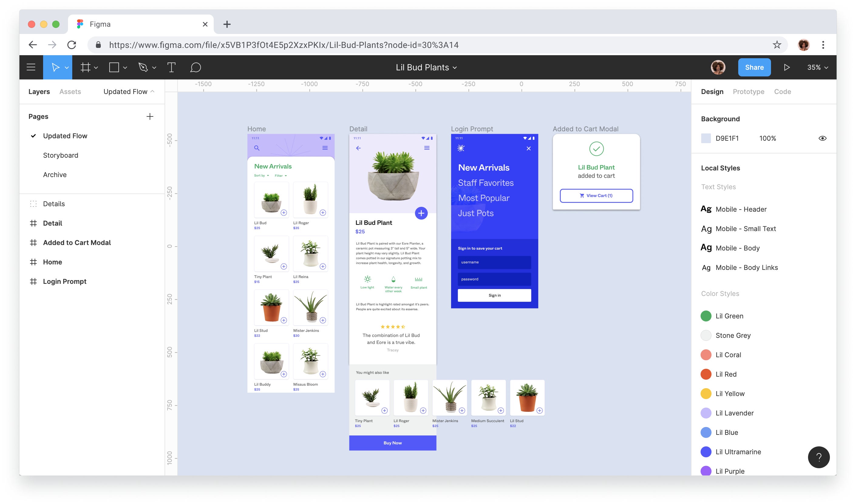Click View Cart button on modal
The width and height of the screenshot is (856, 504).
pyautogui.click(x=596, y=195)
